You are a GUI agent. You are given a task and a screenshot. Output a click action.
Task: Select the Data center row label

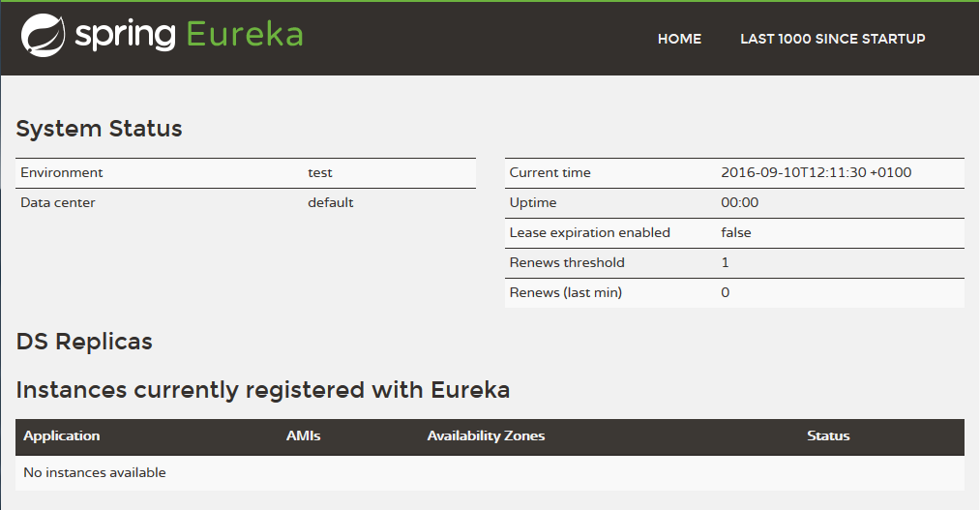click(x=58, y=202)
